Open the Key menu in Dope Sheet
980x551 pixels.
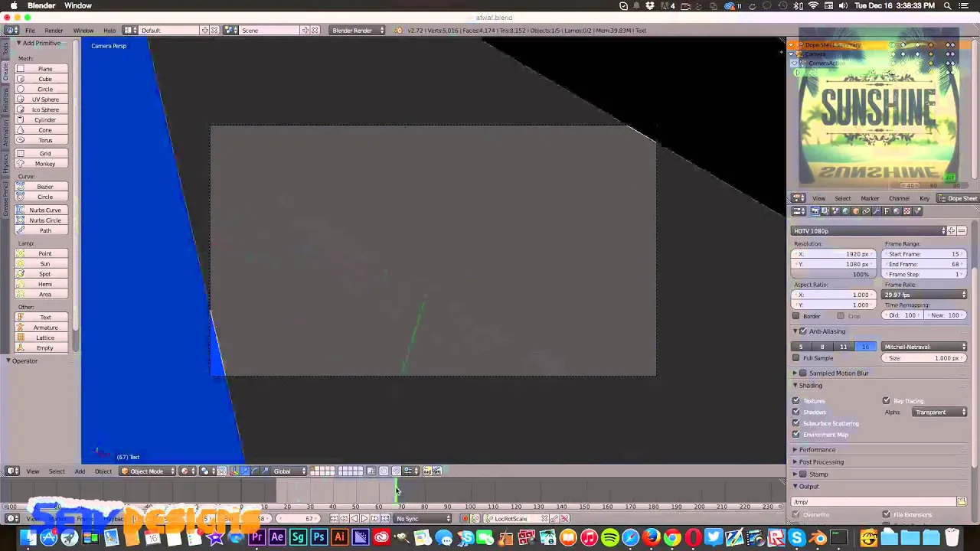924,199
